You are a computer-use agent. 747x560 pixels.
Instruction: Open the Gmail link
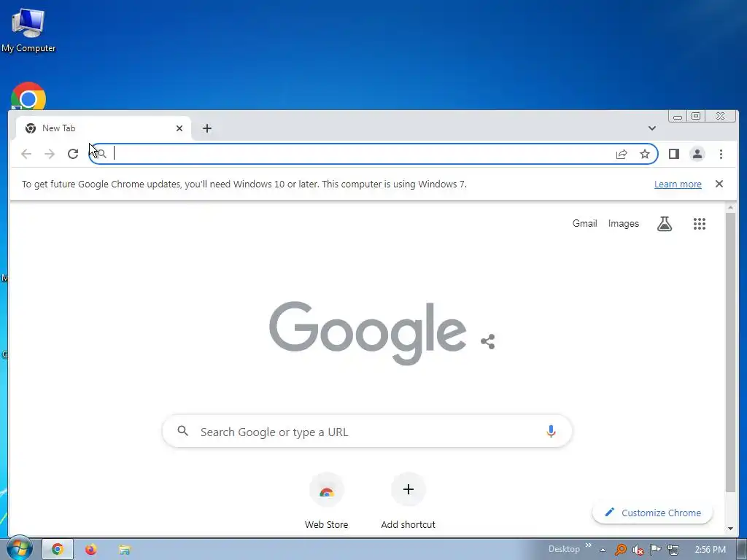click(584, 223)
